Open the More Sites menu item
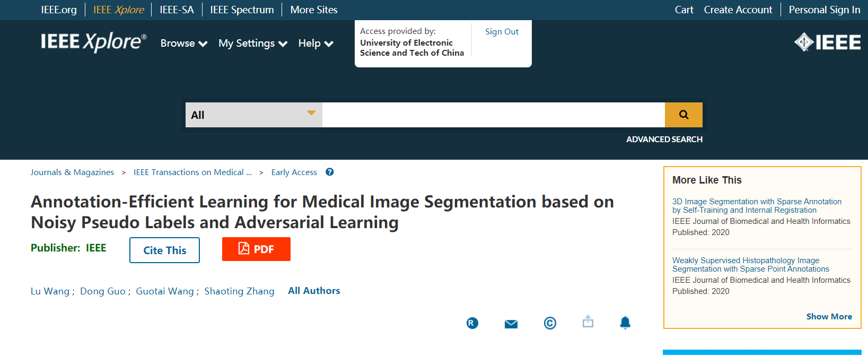Screen dimensions: 868x356 pos(313,10)
